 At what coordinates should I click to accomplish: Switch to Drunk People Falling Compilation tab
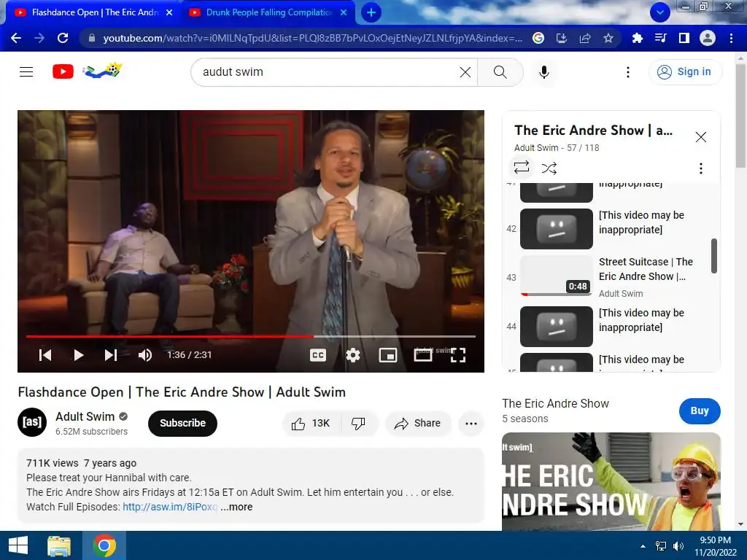(x=269, y=12)
